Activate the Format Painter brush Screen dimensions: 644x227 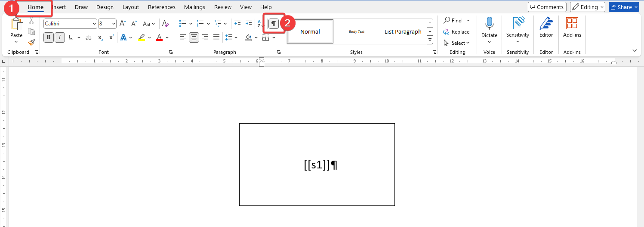[x=31, y=42]
